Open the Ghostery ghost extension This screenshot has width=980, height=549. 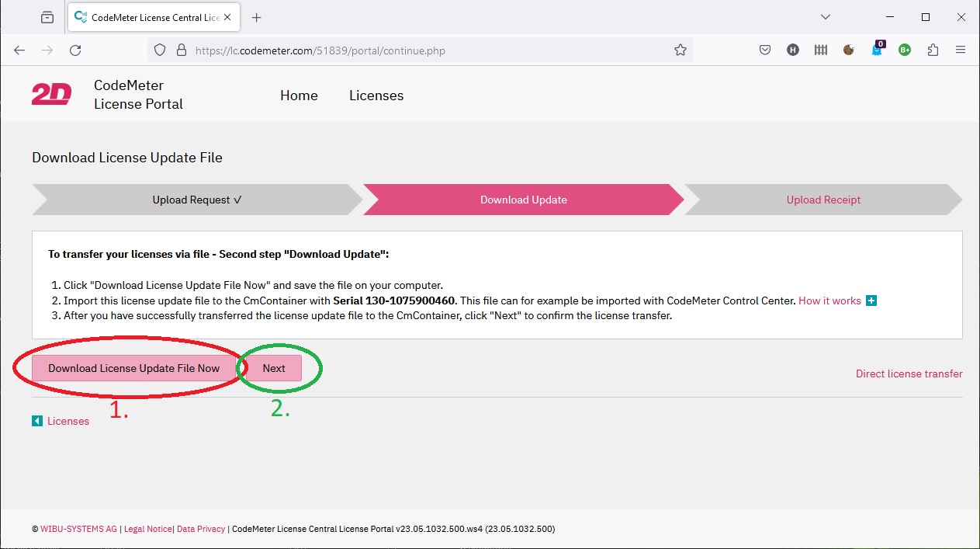click(877, 50)
